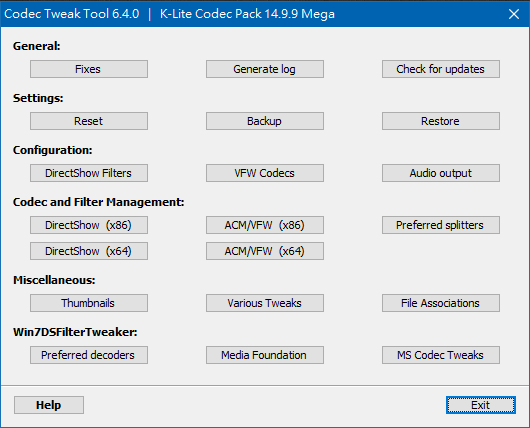Open the Thumbnails settings
Viewport: 530px width, 428px height.
click(89, 303)
